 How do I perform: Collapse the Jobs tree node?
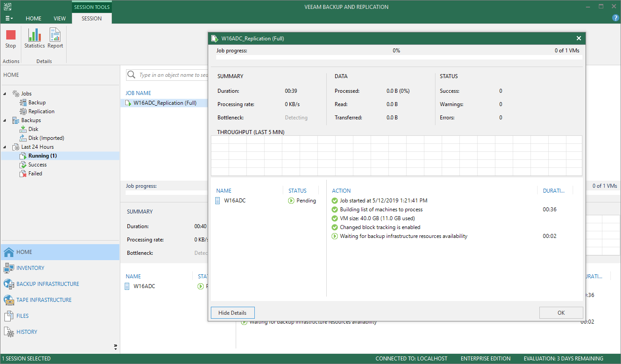click(x=5, y=94)
